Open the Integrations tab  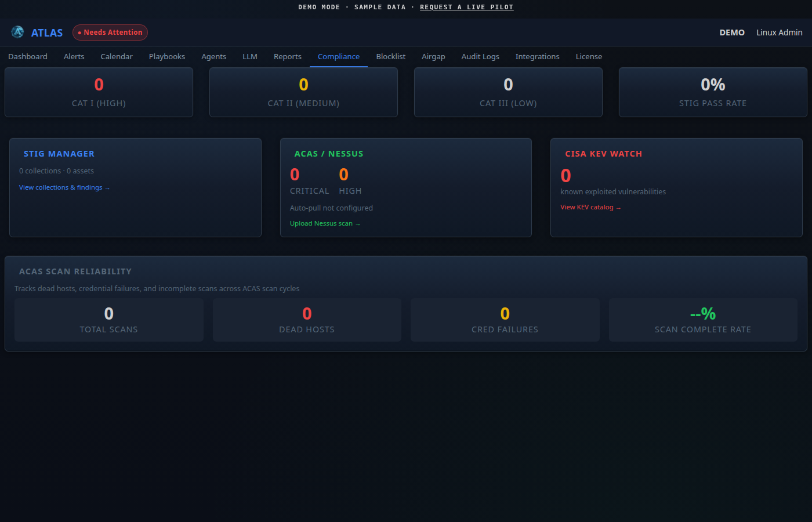(538, 56)
